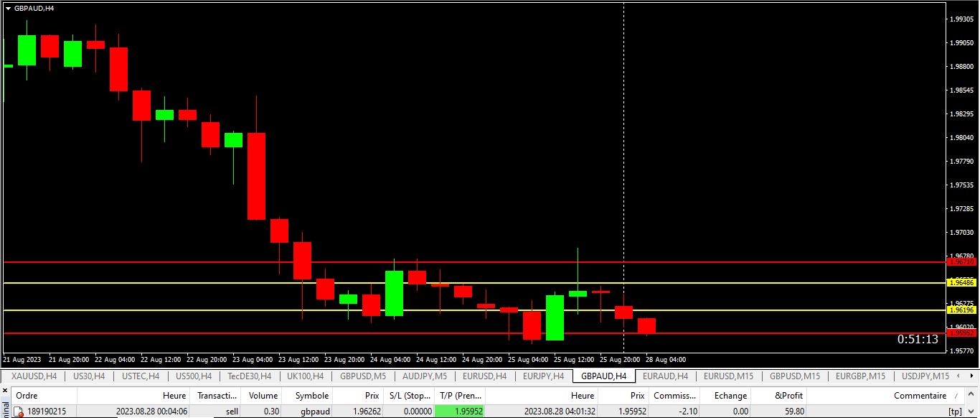Viewport: 980px width, 418px height.
Task: Click the yellow 1.96196 price label
Action: 961,310
